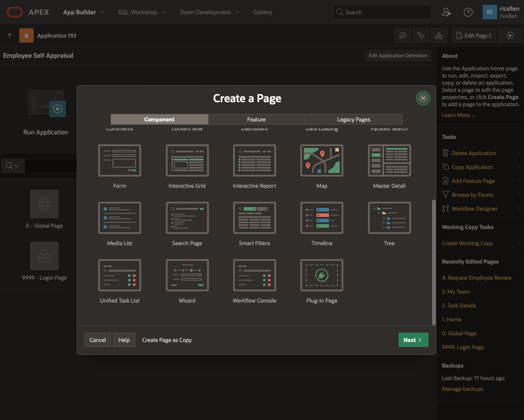This screenshot has height=420, width=524.
Task: Click the dialog Help button
Action: tap(124, 340)
